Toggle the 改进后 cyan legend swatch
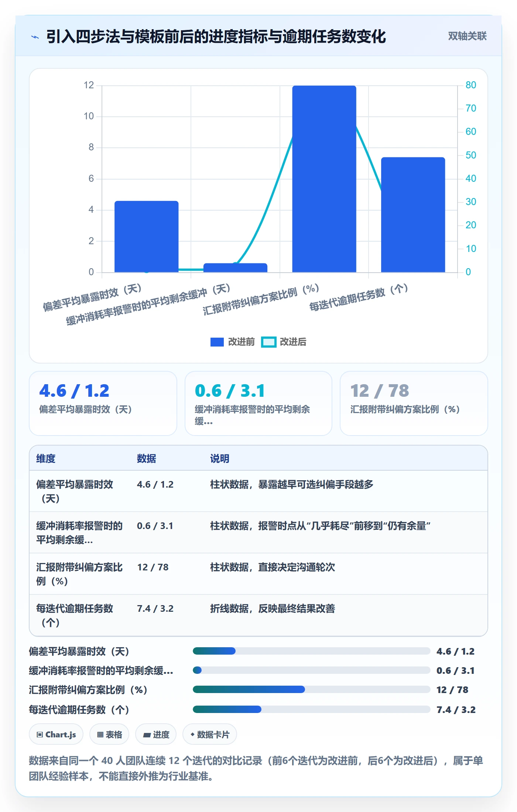The width and height of the screenshot is (517, 812). (268, 342)
